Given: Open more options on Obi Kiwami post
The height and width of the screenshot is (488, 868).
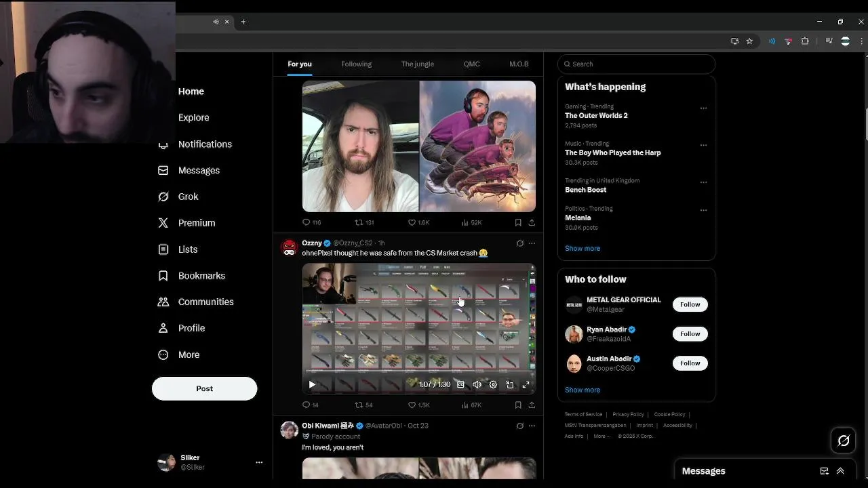Looking at the screenshot, I should click(532, 426).
